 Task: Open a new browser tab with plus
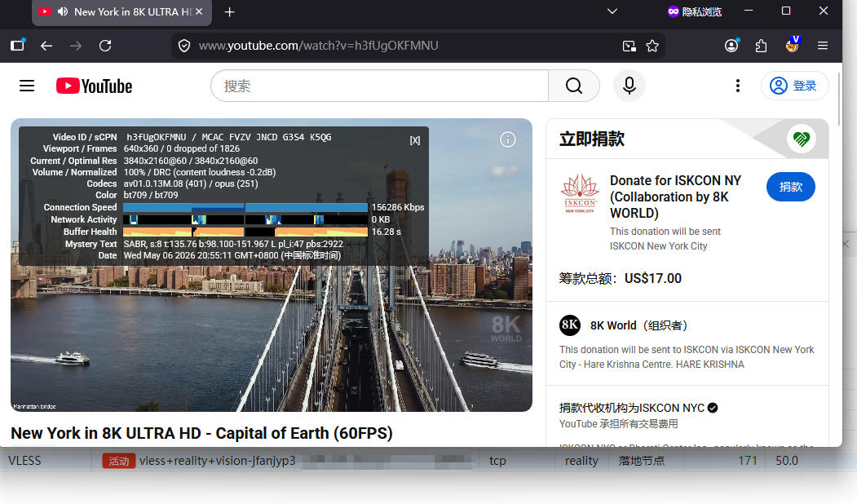click(230, 12)
